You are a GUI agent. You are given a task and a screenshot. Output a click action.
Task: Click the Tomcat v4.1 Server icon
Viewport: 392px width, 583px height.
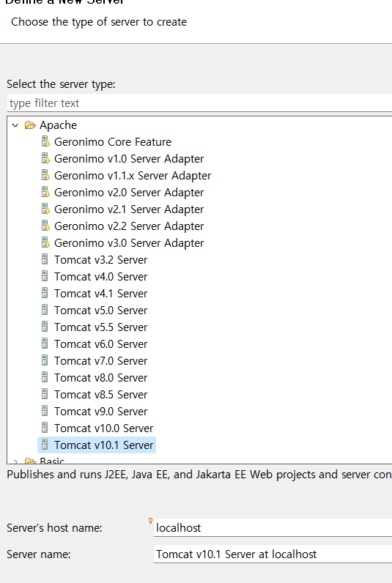pos(45,293)
